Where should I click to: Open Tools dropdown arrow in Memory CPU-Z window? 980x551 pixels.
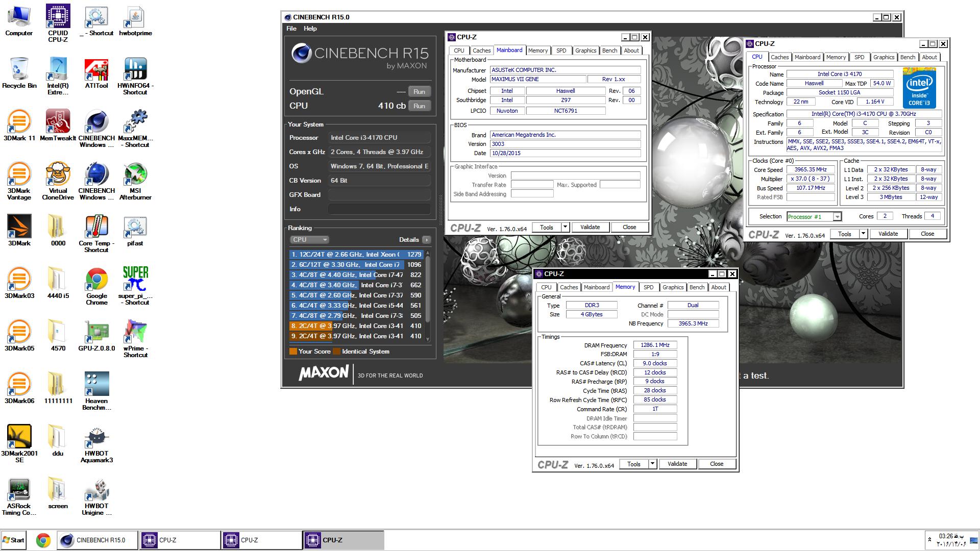[x=652, y=464]
